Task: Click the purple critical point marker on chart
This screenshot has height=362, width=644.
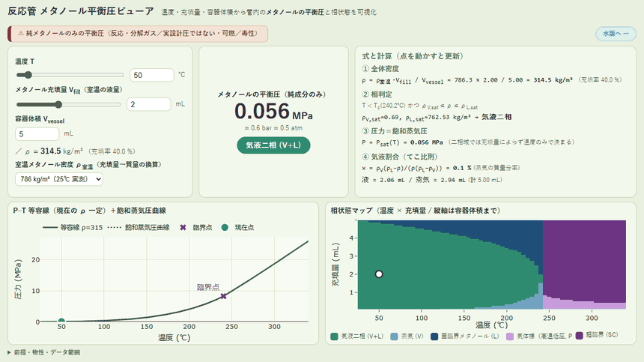Action: pyautogui.click(x=223, y=296)
